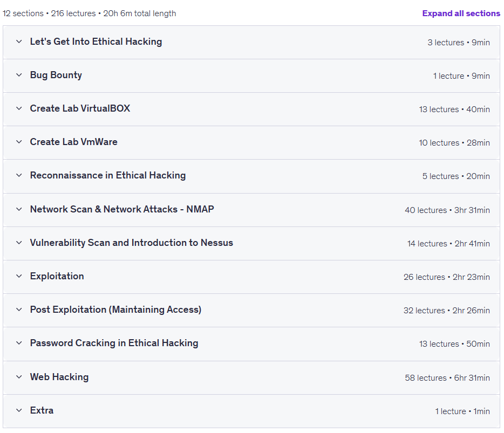Click the 32 lectures • 2hr 26min label

pos(447,310)
